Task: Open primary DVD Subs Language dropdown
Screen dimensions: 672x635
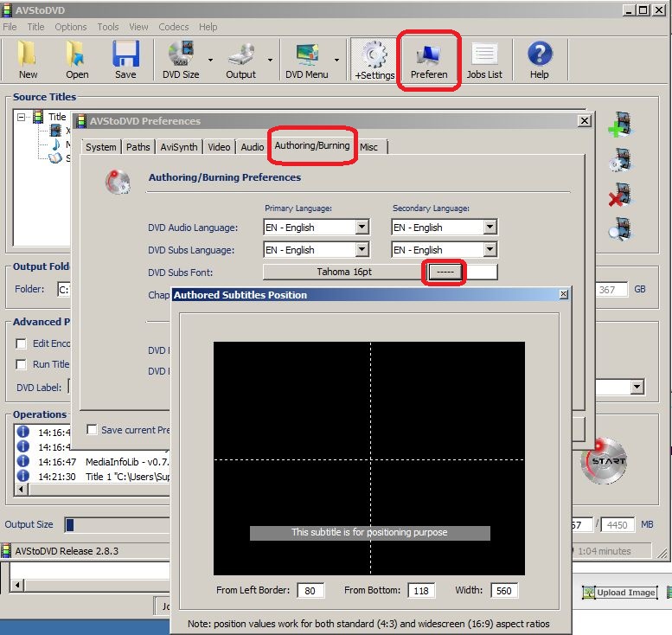Action: coord(362,249)
